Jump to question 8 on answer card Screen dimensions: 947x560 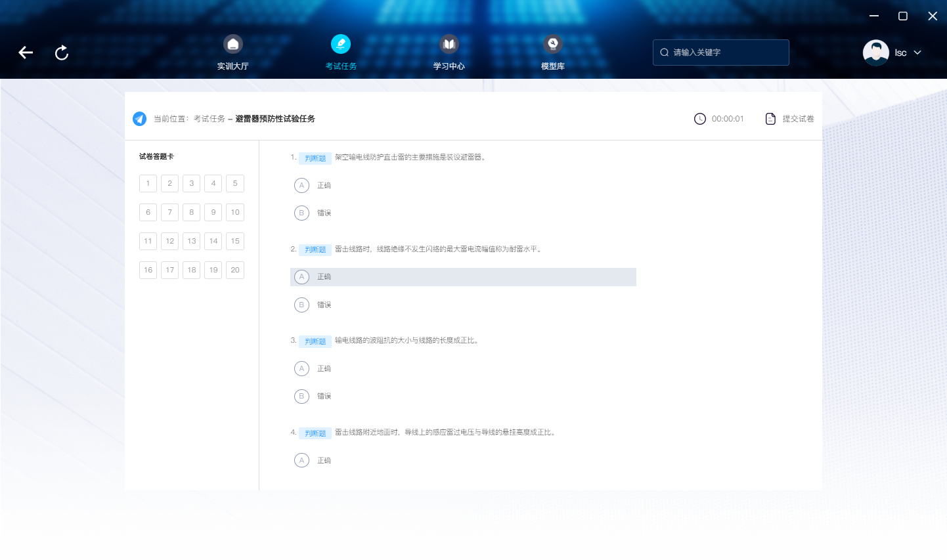tap(191, 212)
